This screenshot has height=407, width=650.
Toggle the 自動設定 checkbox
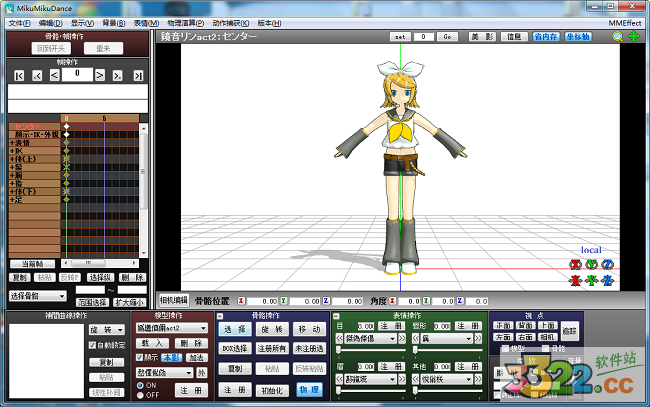tap(92, 345)
